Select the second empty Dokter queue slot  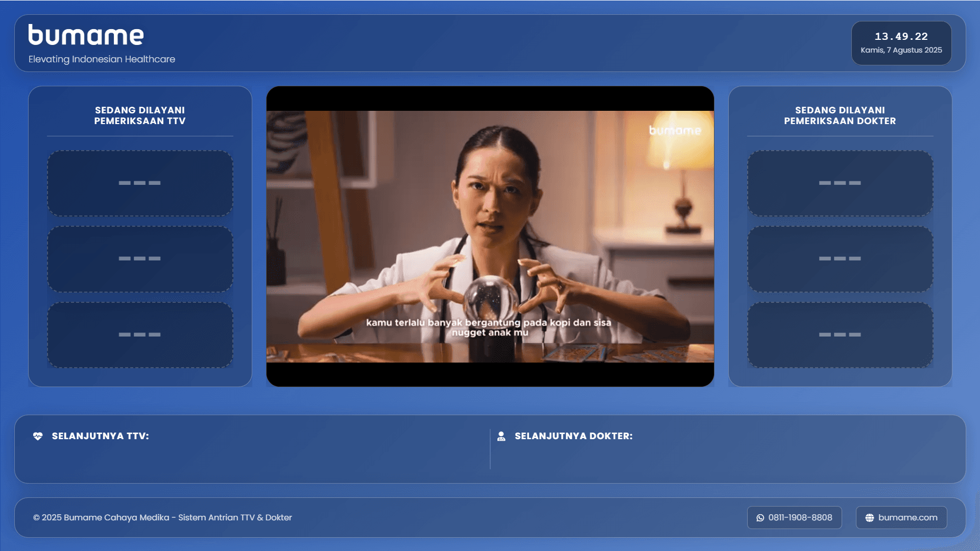pyautogui.click(x=840, y=259)
